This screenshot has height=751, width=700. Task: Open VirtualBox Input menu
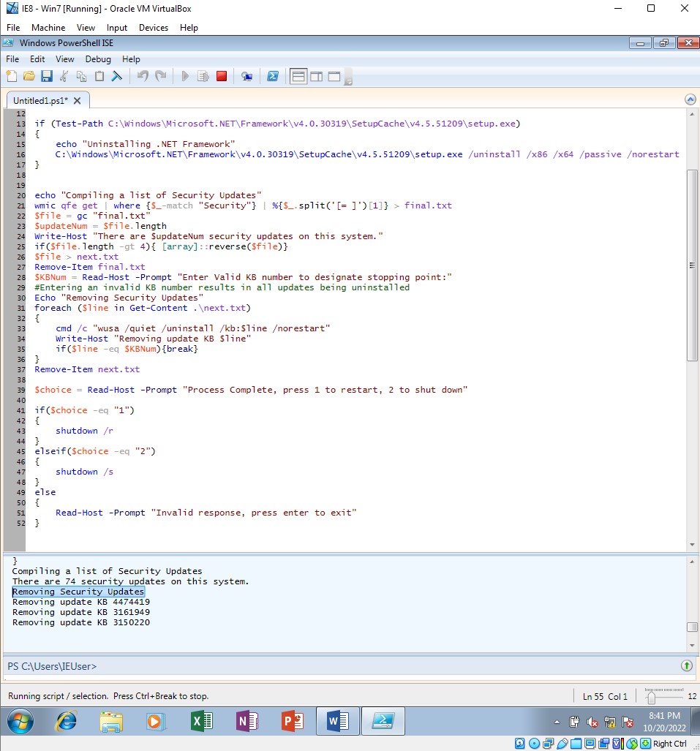(x=116, y=27)
